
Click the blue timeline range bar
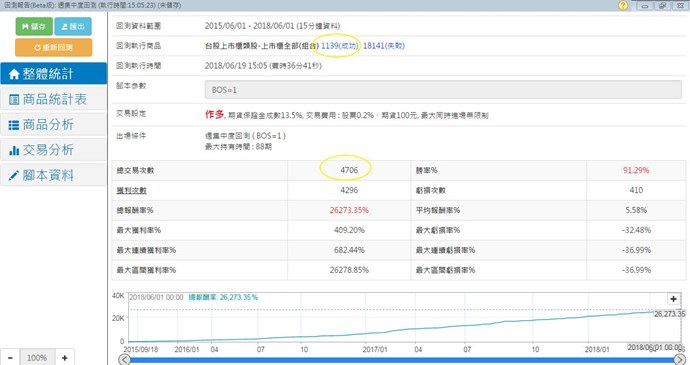tap(402, 361)
